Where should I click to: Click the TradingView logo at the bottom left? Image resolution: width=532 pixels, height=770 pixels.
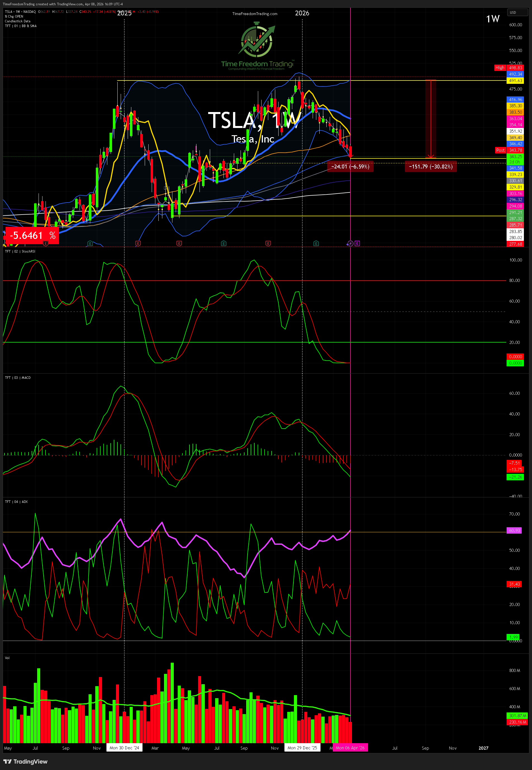coord(26,761)
